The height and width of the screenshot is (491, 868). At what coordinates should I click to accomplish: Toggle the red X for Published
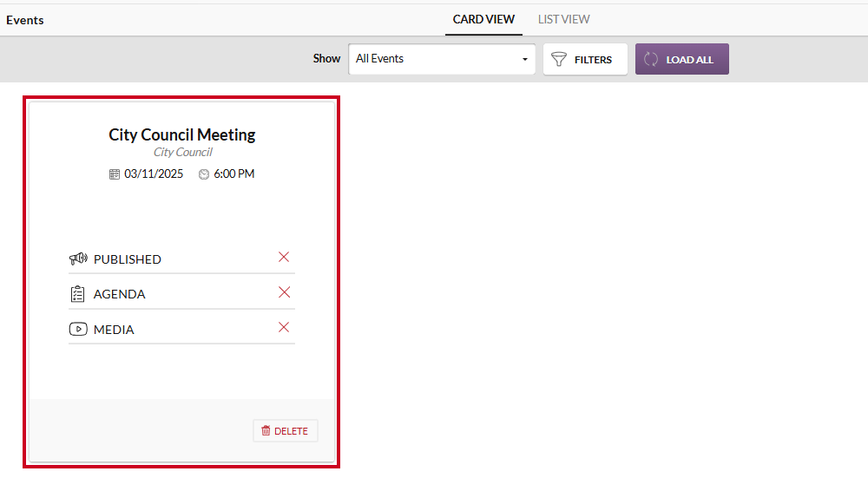click(x=284, y=257)
